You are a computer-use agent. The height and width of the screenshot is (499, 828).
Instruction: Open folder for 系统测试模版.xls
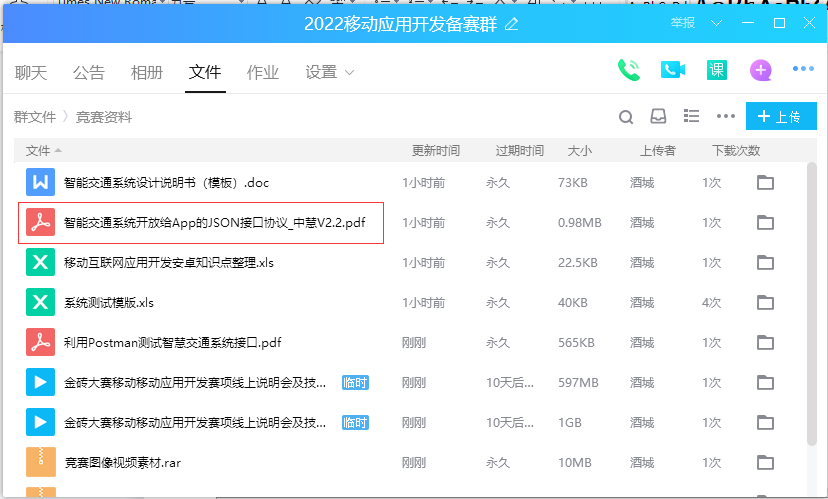pos(765,303)
